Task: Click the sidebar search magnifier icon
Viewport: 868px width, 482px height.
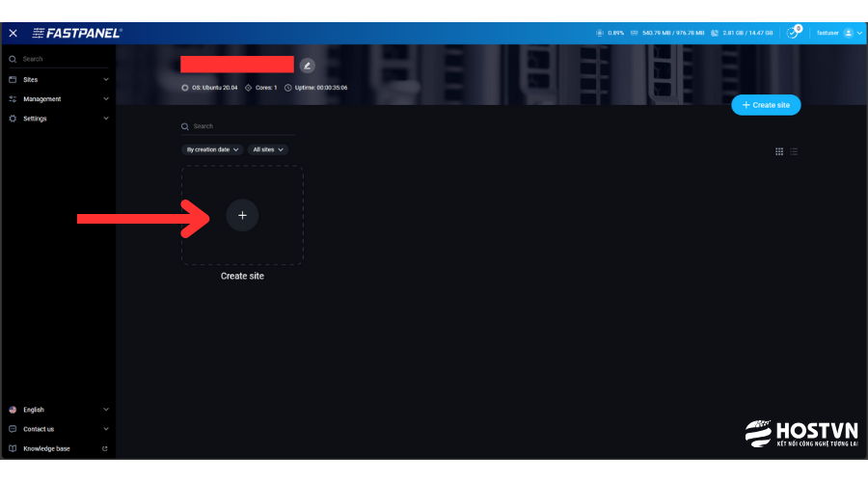Action: pos(13,59)
